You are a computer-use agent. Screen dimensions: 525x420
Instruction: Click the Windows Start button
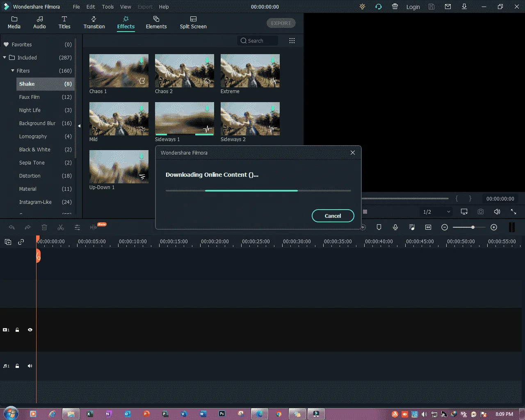pos(11,413)
